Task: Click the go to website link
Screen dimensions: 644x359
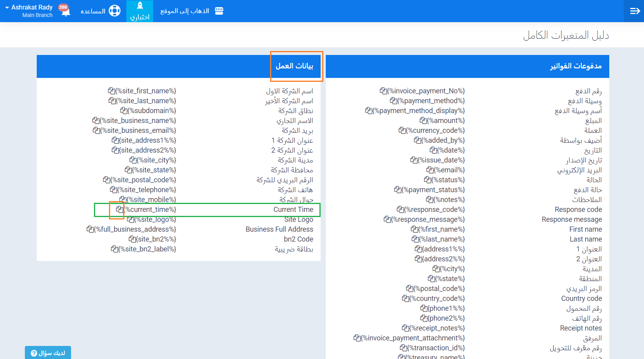Action: coord(192,11)
